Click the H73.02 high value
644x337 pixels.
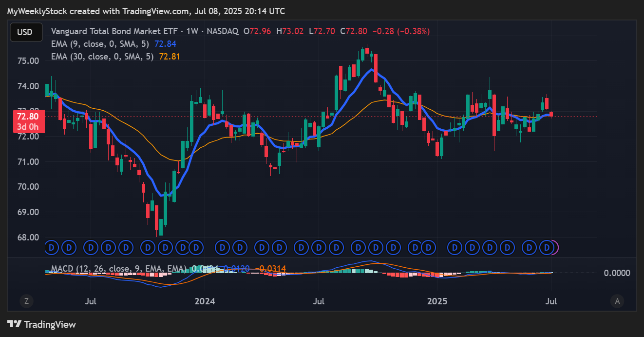tap(290, 31)
